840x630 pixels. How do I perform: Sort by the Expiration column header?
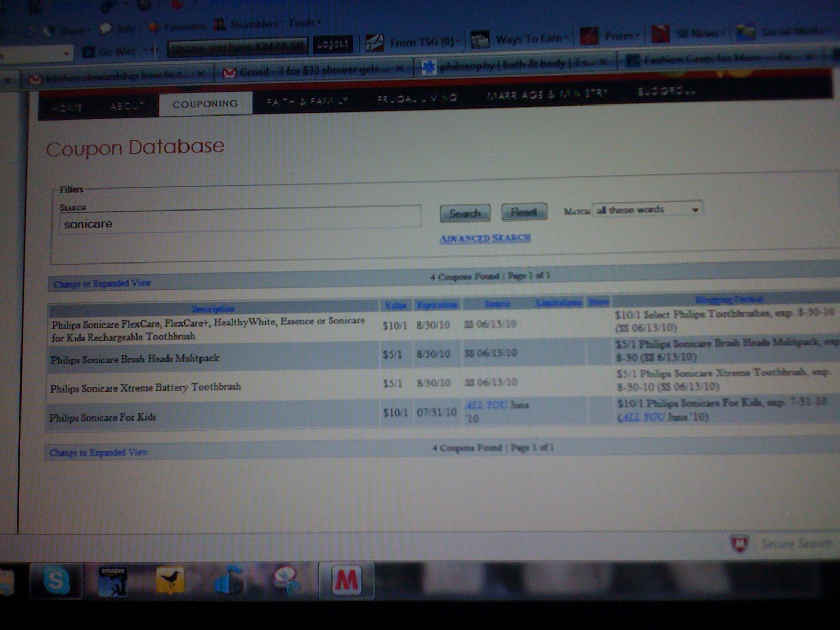point(437,304)
